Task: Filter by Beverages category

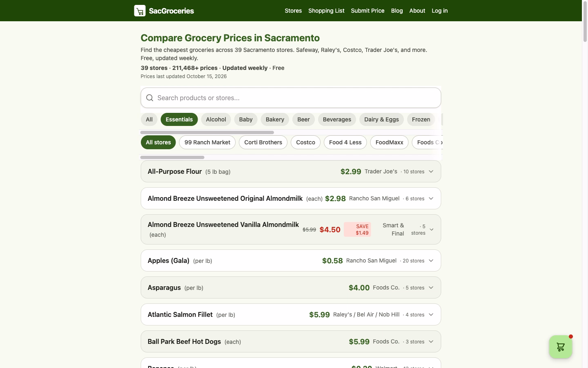Action: (x=337, y=119)
